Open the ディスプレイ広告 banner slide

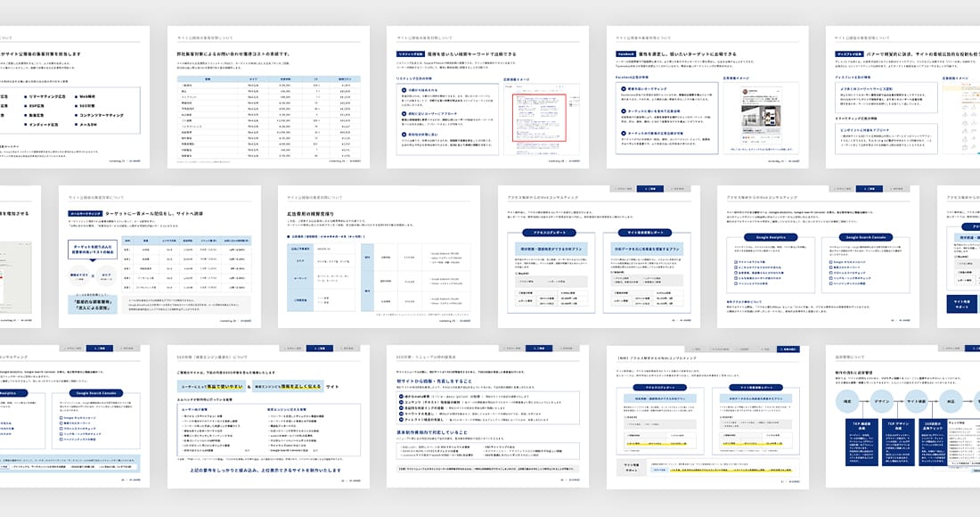click(902, 97)
